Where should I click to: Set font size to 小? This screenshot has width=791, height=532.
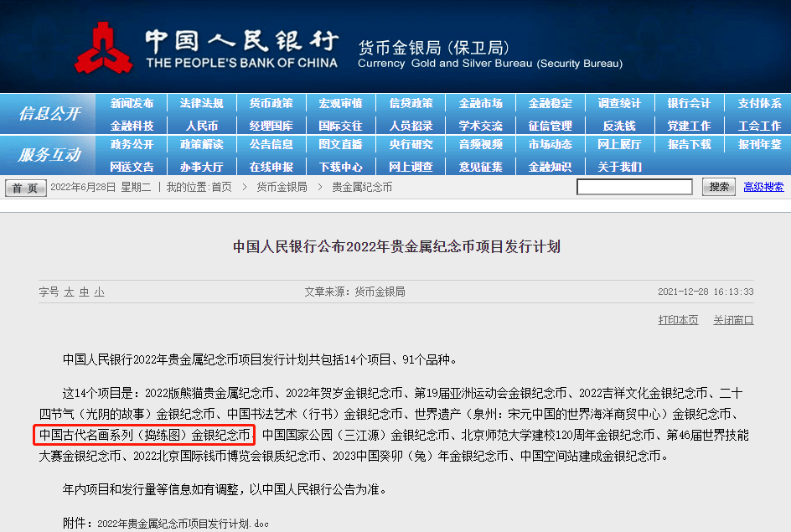tap(99, 292)
